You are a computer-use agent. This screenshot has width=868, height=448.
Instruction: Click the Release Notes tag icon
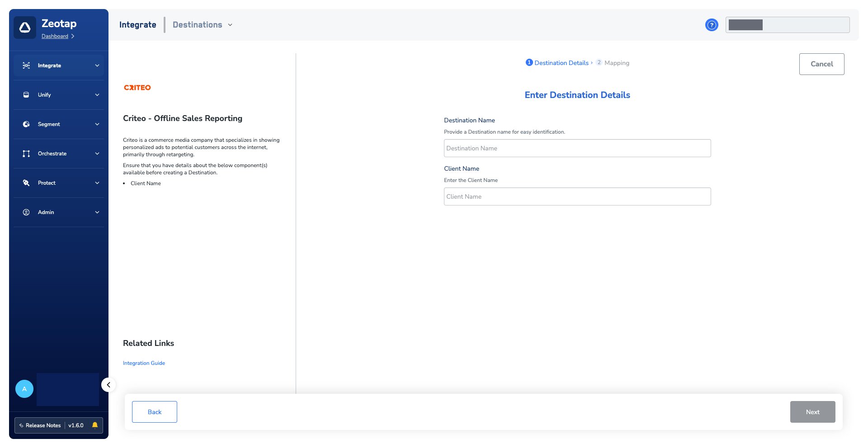[21, 425]
